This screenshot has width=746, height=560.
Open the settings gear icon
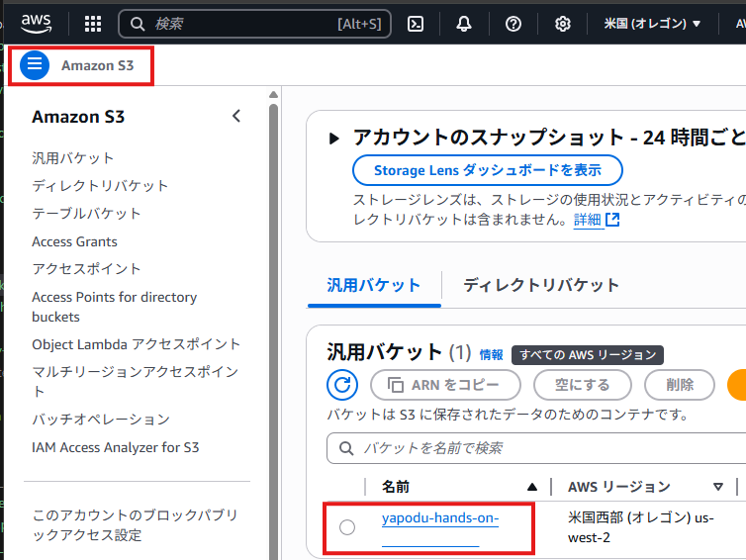click(563, 24)
